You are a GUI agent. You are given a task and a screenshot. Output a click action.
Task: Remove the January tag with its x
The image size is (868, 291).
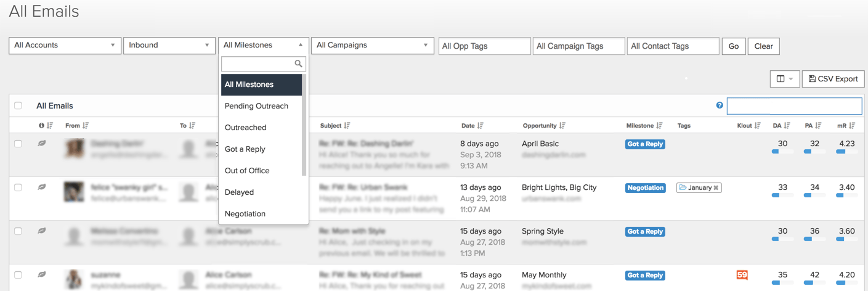click(716, 188)
